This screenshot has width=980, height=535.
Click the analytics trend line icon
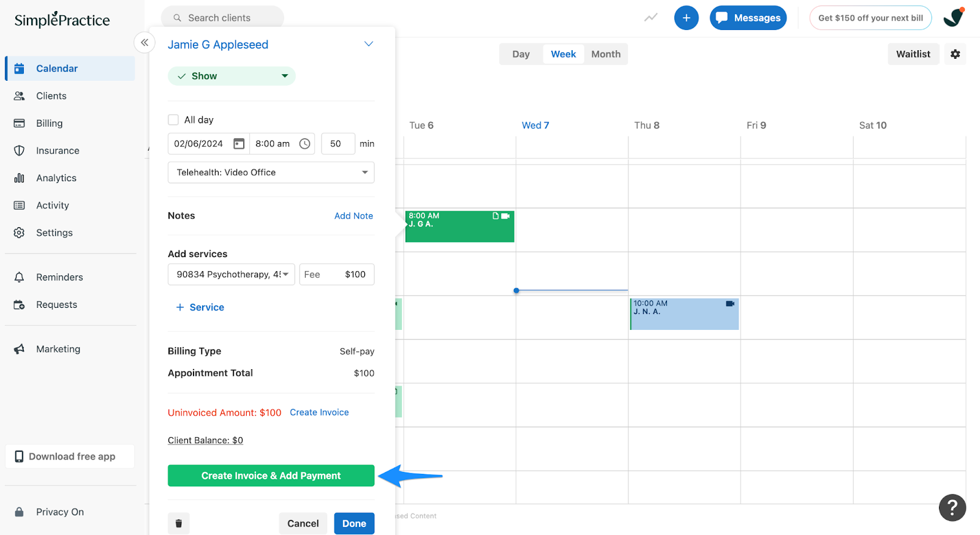(650, 18)
